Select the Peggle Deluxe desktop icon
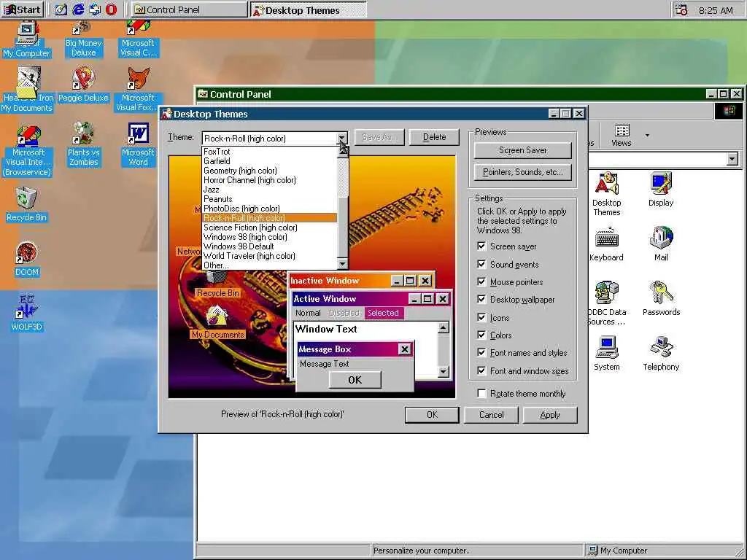747x560 pixels. tap(83, 86)
